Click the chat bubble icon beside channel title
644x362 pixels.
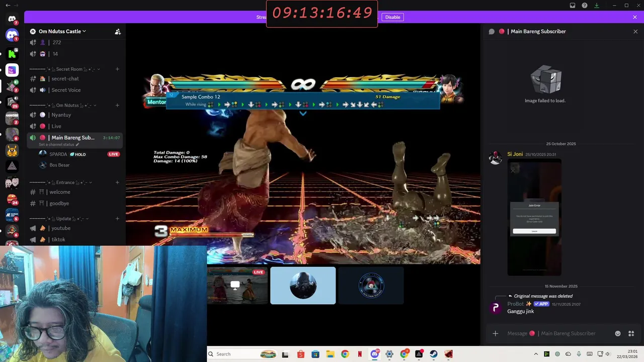tap(492, 31)
